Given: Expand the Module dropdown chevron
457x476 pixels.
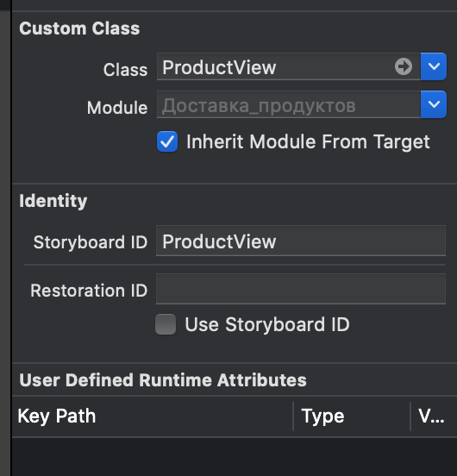Looking at the screenshot, I should pos(434,104).
